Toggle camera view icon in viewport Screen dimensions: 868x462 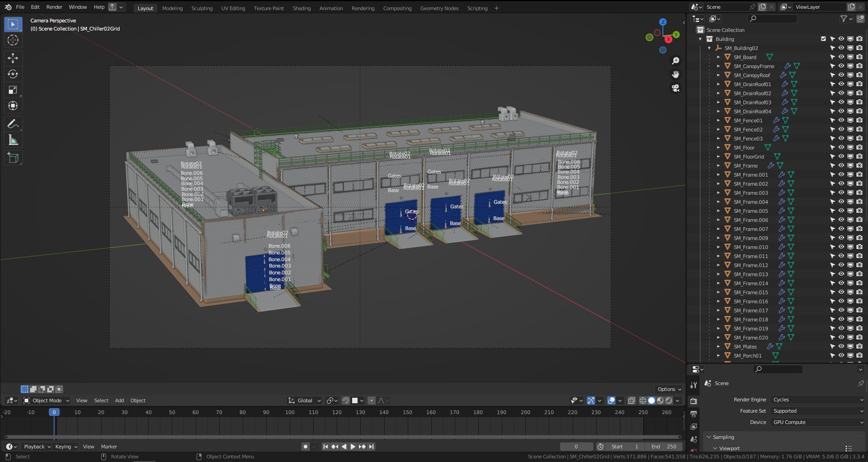[675, 88]
